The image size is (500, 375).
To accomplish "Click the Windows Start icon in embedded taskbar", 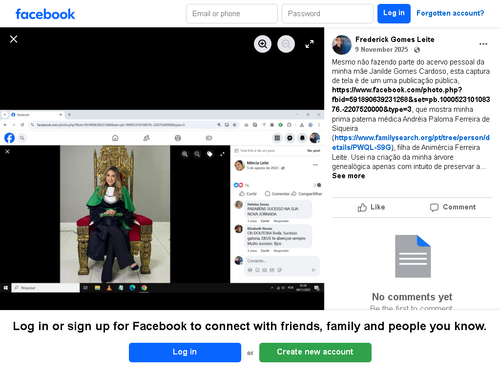I will coord(5,288).
